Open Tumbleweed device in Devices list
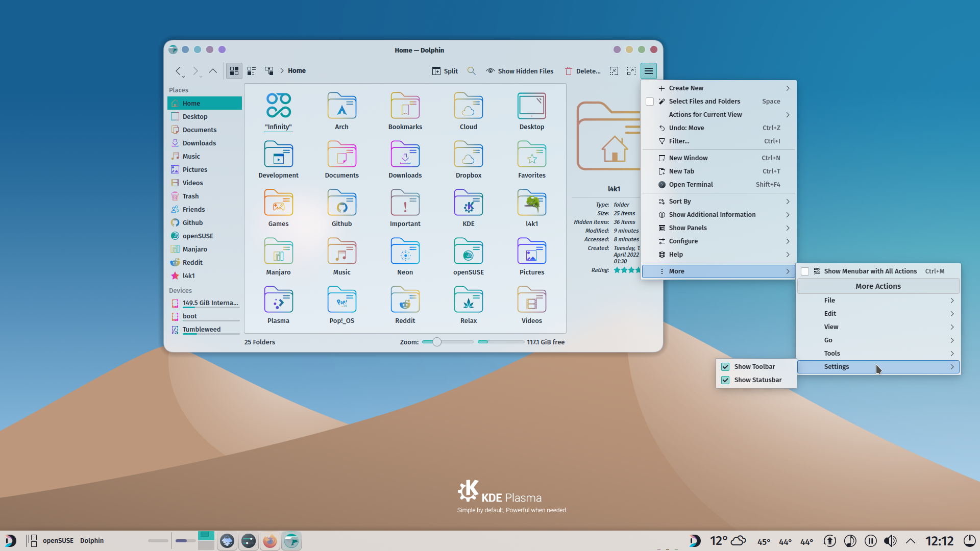Viewport: 980px width, 551px height. pyautogui.click(x=205, y=330)
